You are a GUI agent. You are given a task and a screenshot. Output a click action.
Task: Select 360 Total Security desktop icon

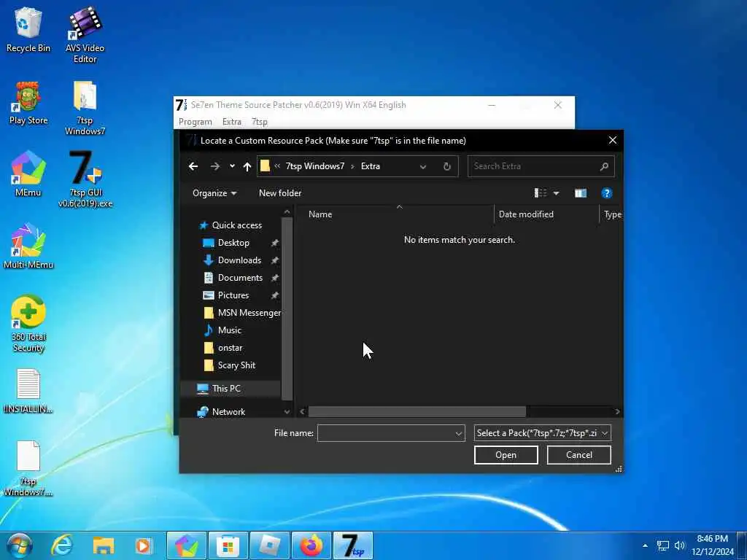(28, 324)
